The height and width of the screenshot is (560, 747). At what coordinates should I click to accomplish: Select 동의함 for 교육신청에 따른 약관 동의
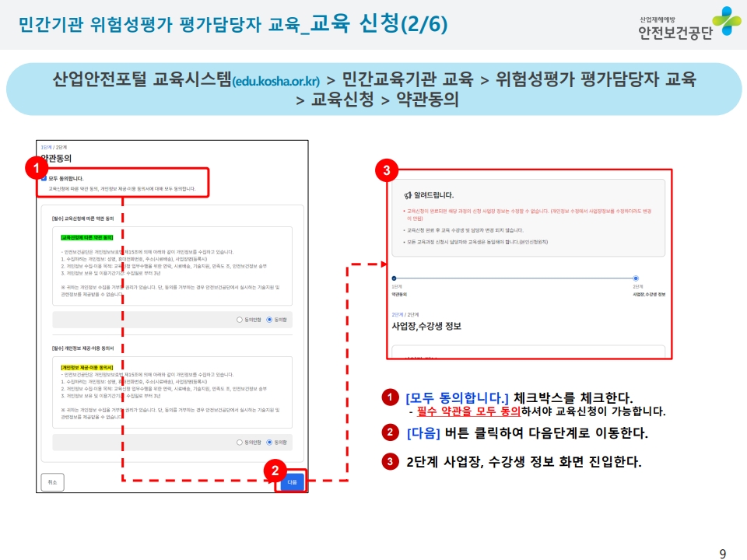(x=269, y=319)
